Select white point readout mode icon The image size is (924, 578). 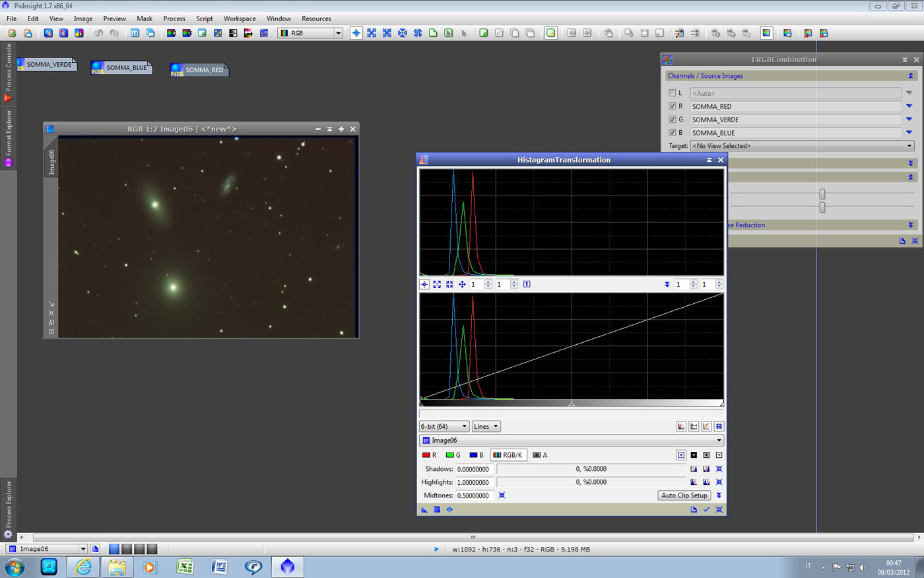(x=719, y=455)
